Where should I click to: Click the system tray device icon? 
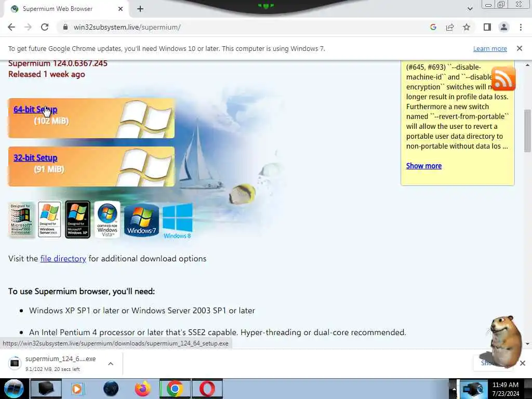coord(473,389)
